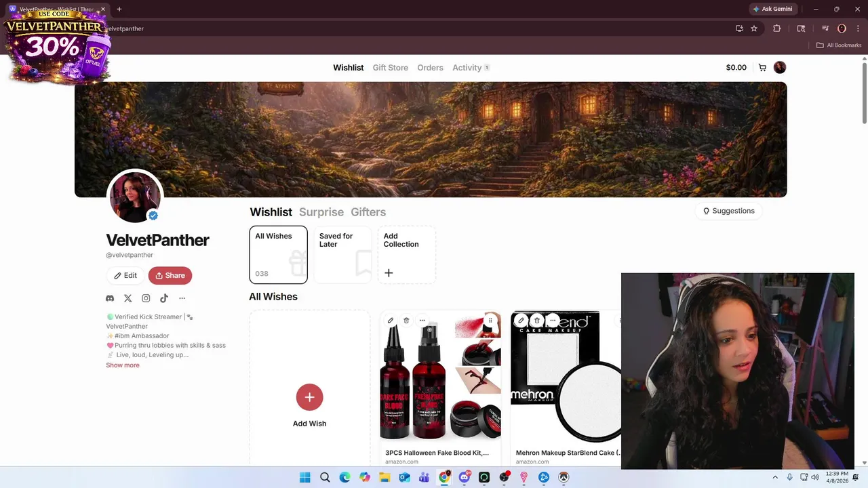Open the account avatar in site header
Viewport: 868px width, 488px height.
click(780, 67)
